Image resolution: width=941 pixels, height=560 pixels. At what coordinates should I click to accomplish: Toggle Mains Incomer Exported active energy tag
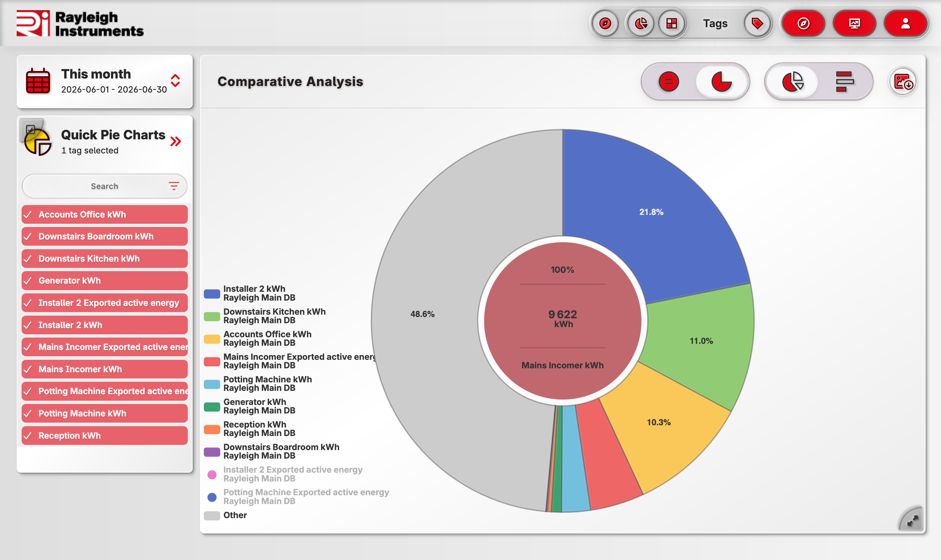pos(105,347)
